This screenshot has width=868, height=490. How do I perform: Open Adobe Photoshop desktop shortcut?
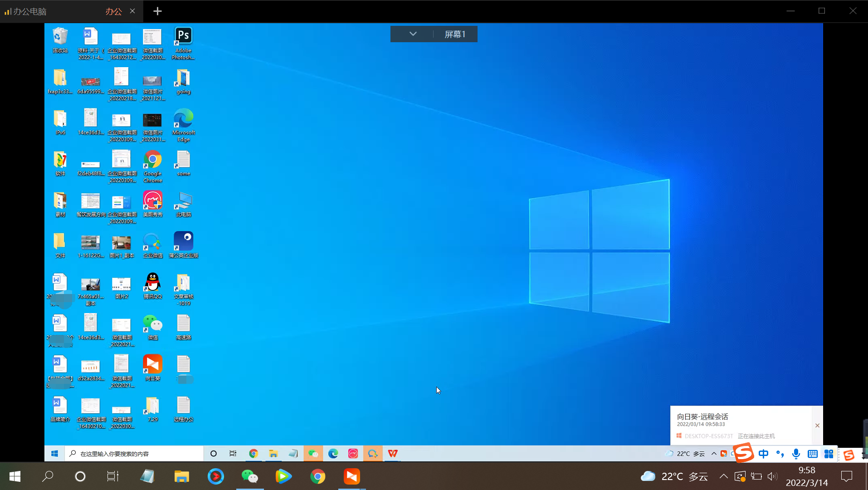[x=183, y=37]
